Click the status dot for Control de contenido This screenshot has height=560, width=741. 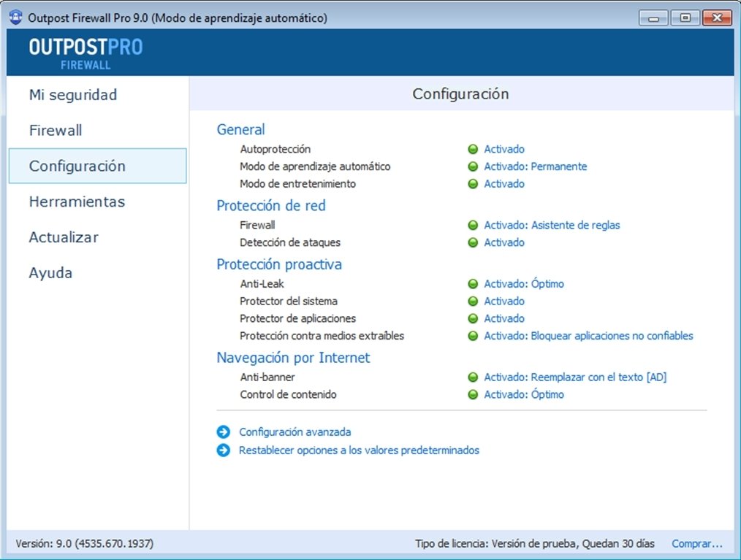click(x=473, y=395)
